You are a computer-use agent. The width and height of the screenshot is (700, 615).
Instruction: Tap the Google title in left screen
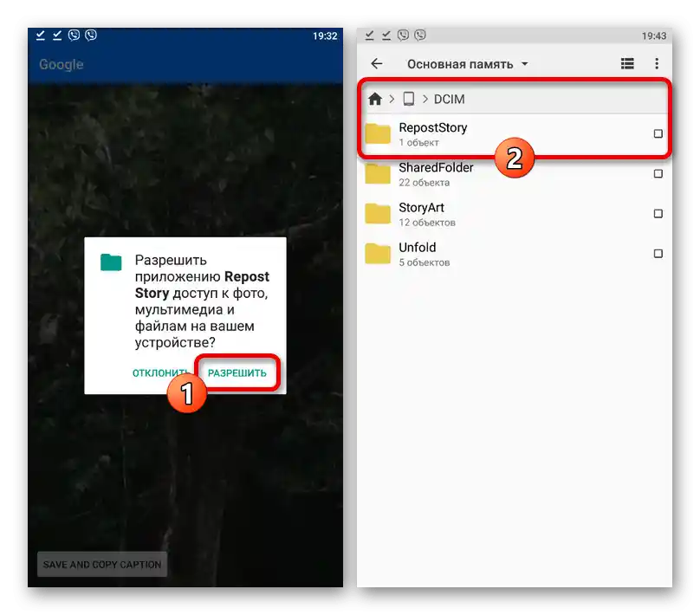62,64
